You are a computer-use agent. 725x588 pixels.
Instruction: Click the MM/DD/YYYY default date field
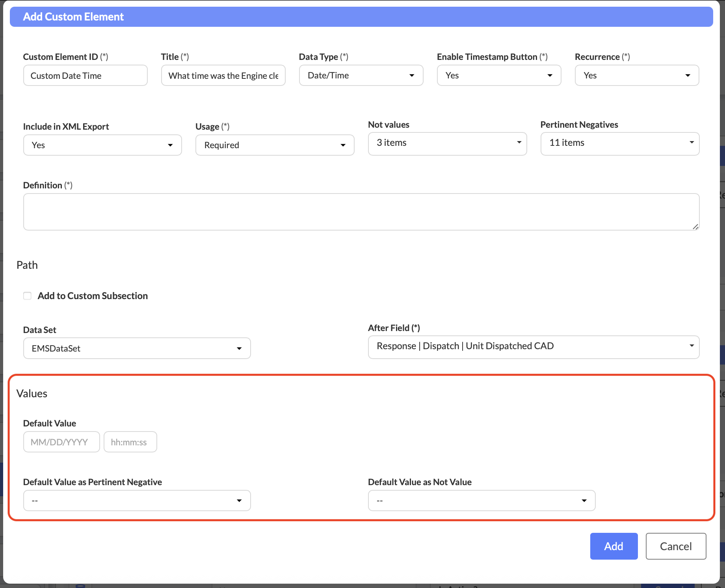tap(61, 442)
